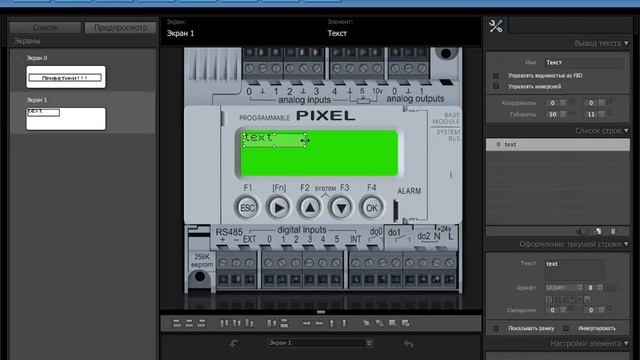Click the trash icon below the string list

point(613,231)
